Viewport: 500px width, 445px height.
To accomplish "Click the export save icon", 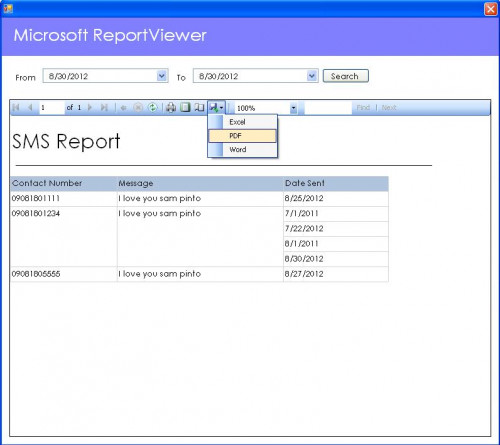I will click(x=216, y=107).
